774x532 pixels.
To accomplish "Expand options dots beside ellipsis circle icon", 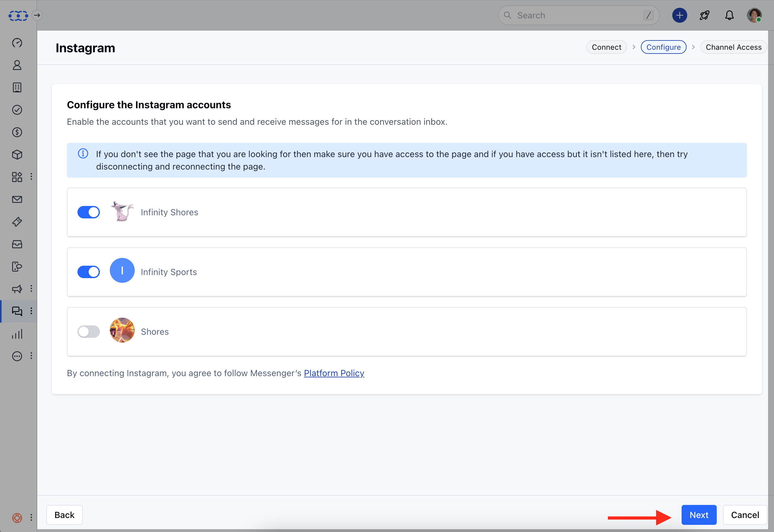I will point(31,356).
